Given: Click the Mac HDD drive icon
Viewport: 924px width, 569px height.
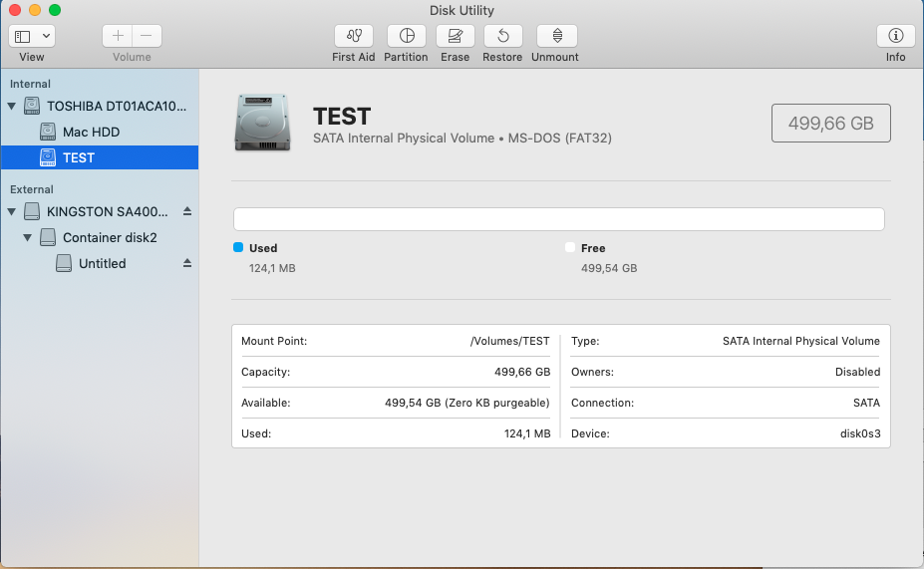Looking at the screenshot, I should [x=48, y=132].
